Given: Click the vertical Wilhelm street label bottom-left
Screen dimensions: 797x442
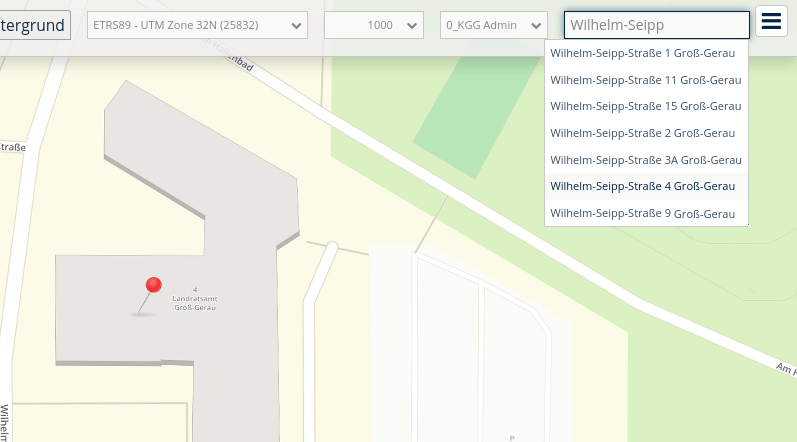Looking at the screenshot, I should tap(5, 422).
